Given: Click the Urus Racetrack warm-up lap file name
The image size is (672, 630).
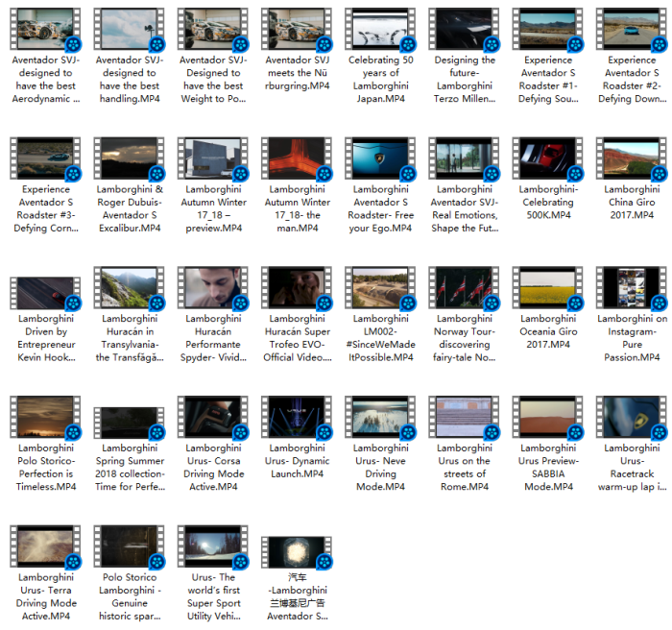Looking at the screenshot, I should coord(632,467).
